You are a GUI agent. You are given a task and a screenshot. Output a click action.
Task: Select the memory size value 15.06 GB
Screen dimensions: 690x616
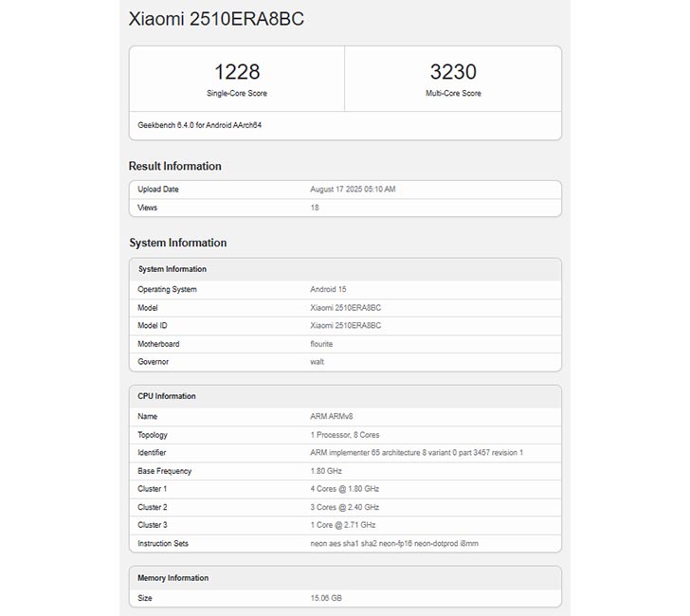(x=326, y=598)
